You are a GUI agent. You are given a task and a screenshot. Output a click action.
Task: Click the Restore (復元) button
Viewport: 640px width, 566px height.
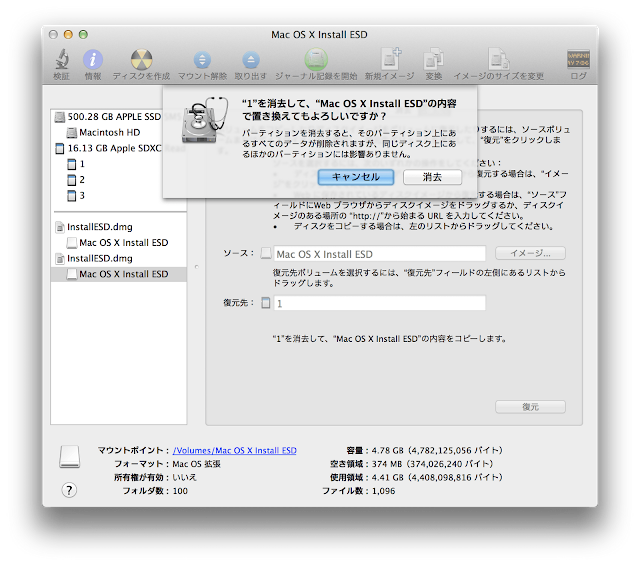pyautogui.click(x=530, y=407)
